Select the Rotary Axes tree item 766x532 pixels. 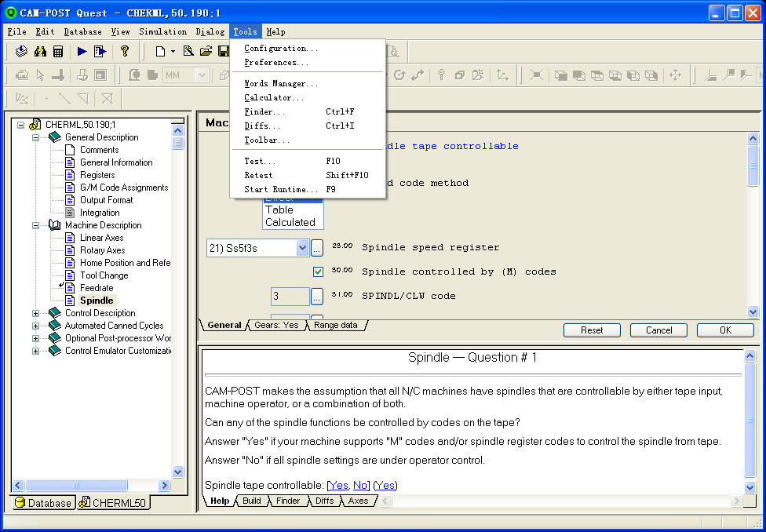point(103,250)
